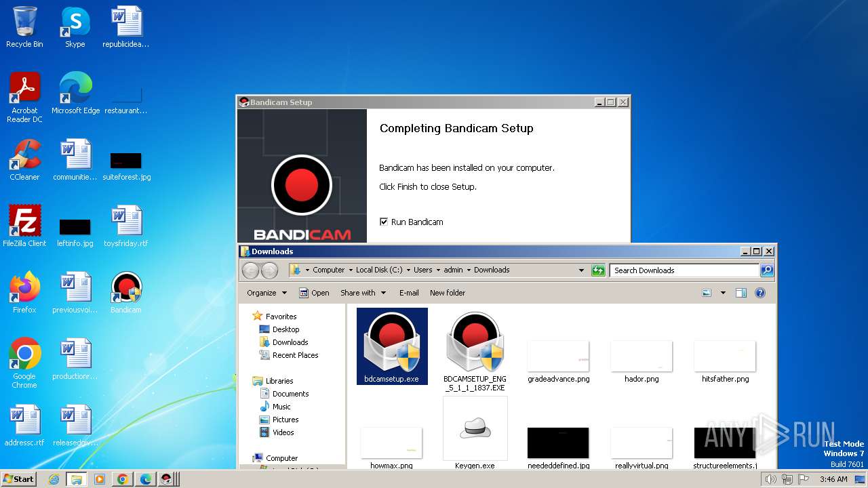This screenshot has width=868, height=488.
Task: Launch Firefox from the desktop
Action: 24,293
